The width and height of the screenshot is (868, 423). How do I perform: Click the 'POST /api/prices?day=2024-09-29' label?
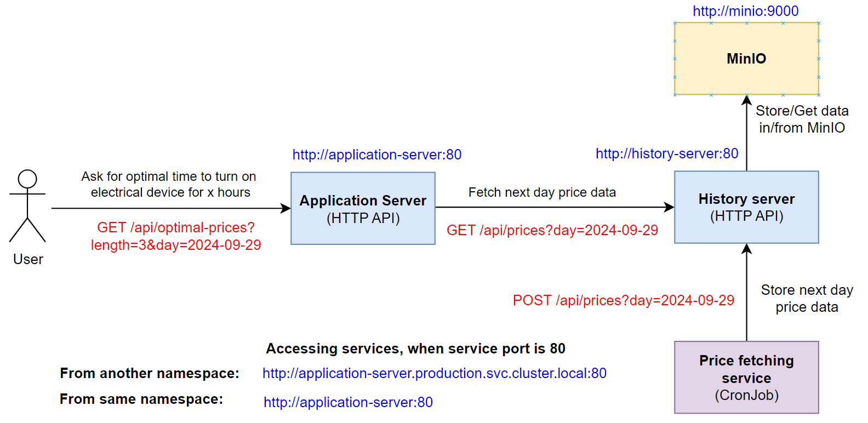(624, 300)
